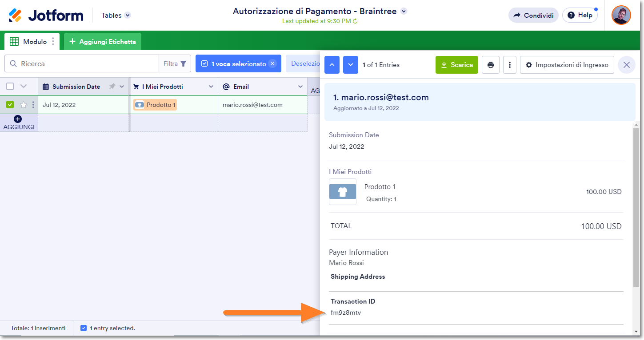Uncheck the Jul 12, 2022 row checkbox
This screenshot has width=644, height=340.
coord(10,105)
